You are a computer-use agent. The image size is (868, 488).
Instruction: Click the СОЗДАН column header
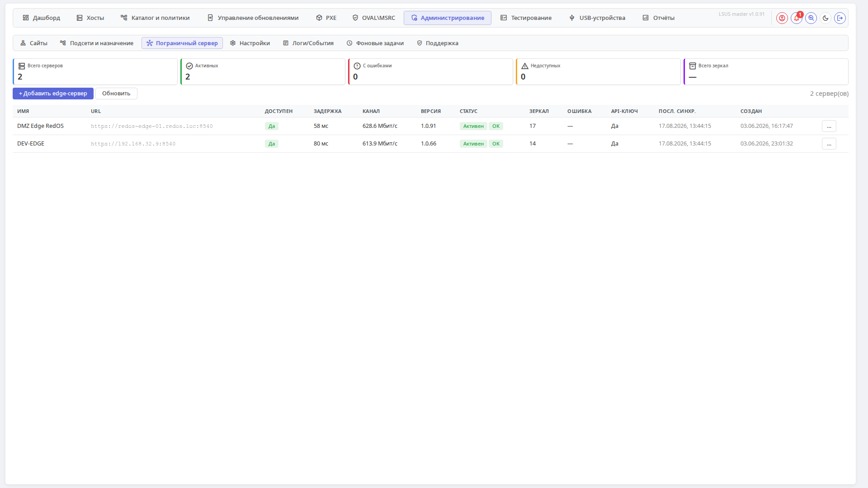[751, 111]
